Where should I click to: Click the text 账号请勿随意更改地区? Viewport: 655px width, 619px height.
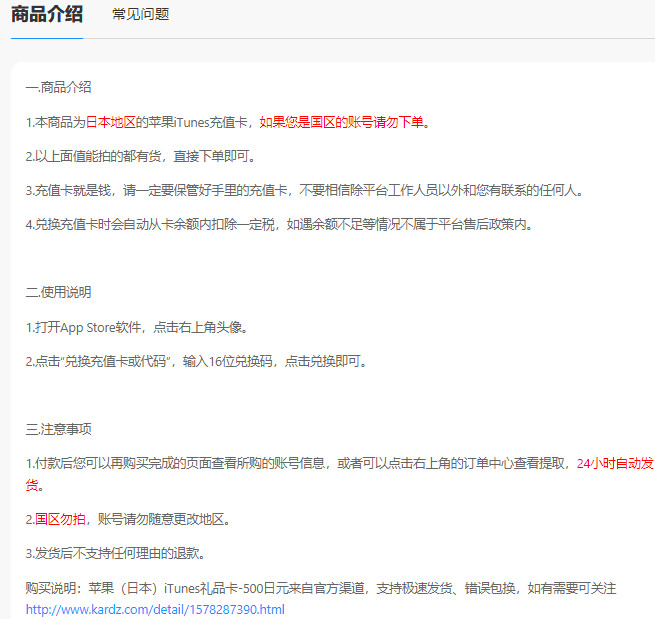[x=161, y=519]
